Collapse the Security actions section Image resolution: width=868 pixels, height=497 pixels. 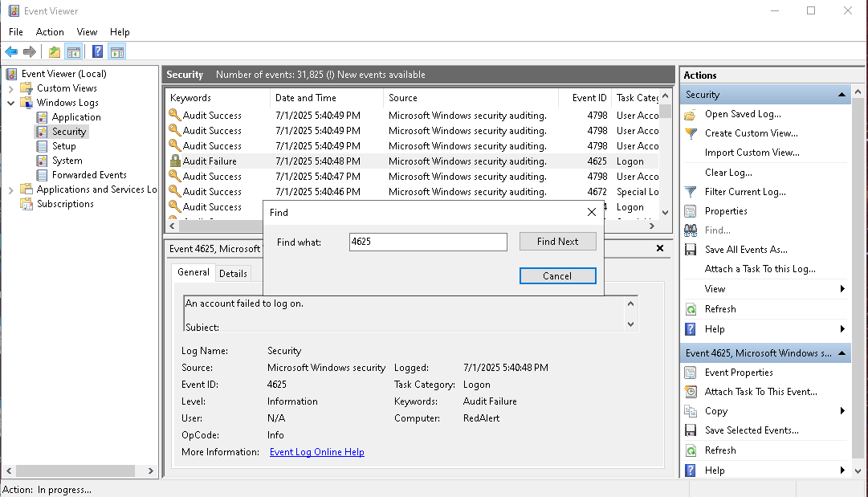[842, 95]
